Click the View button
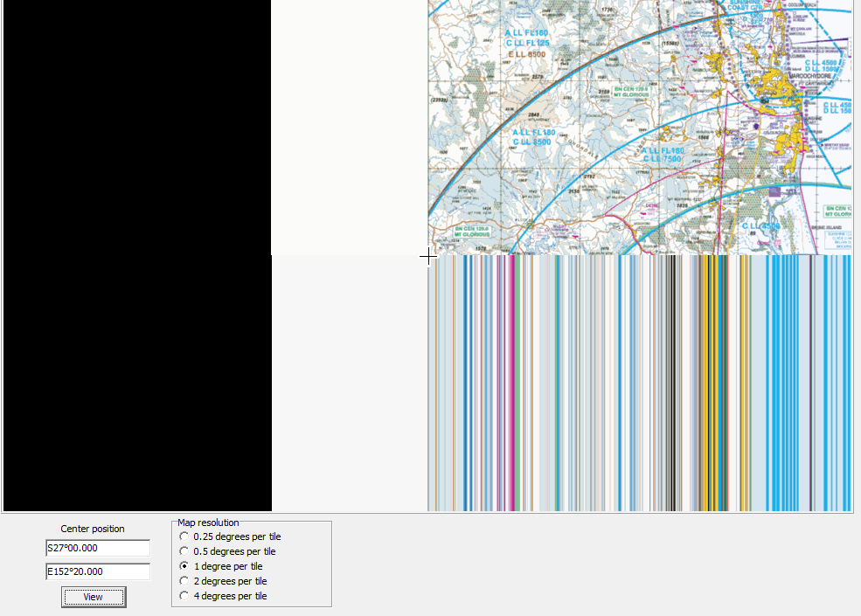The width and height of the screenshot is (861, 616). pyautogui.click(x=94, y=597)
